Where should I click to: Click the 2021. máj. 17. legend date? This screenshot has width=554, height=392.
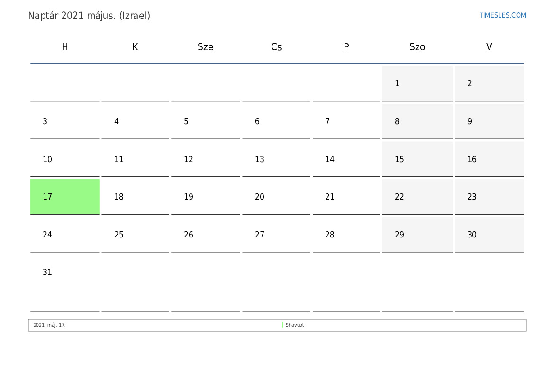click(49, 325)
